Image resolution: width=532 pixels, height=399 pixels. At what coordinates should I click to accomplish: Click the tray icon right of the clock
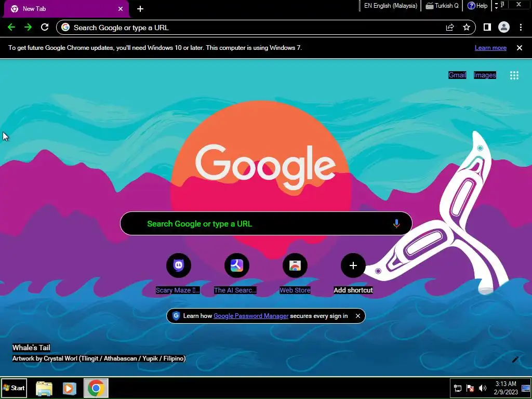click(x=526, y=388)
